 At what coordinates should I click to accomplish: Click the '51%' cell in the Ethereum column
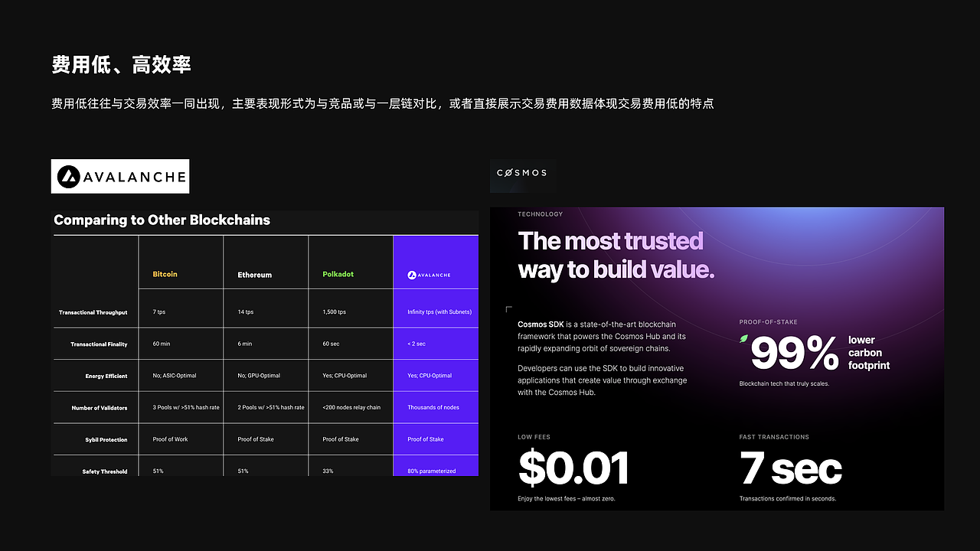click(243, 471)
